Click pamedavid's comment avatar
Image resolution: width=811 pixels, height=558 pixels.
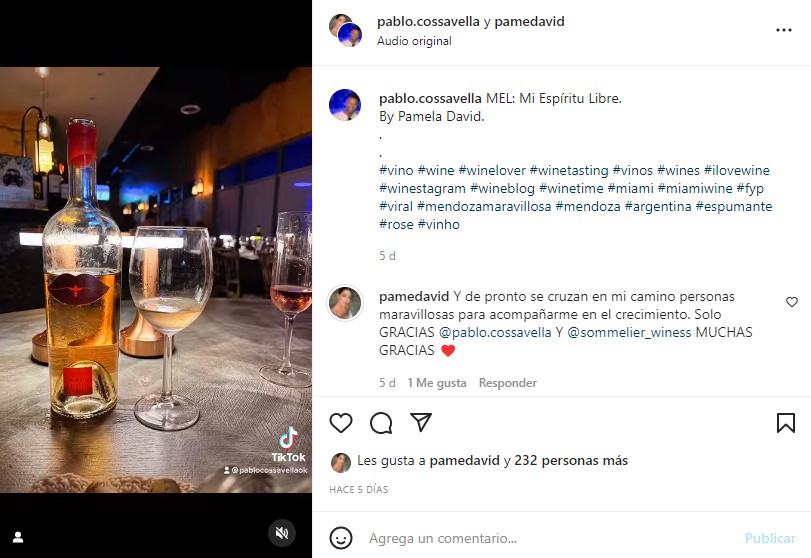point(345,303)
